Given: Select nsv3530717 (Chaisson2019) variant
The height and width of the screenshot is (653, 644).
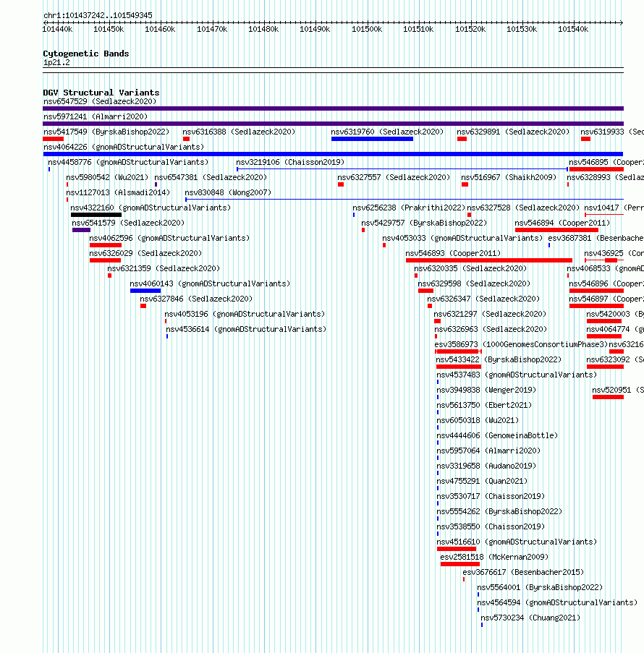Looking at the screenshot, I should (x=491, y=496).
